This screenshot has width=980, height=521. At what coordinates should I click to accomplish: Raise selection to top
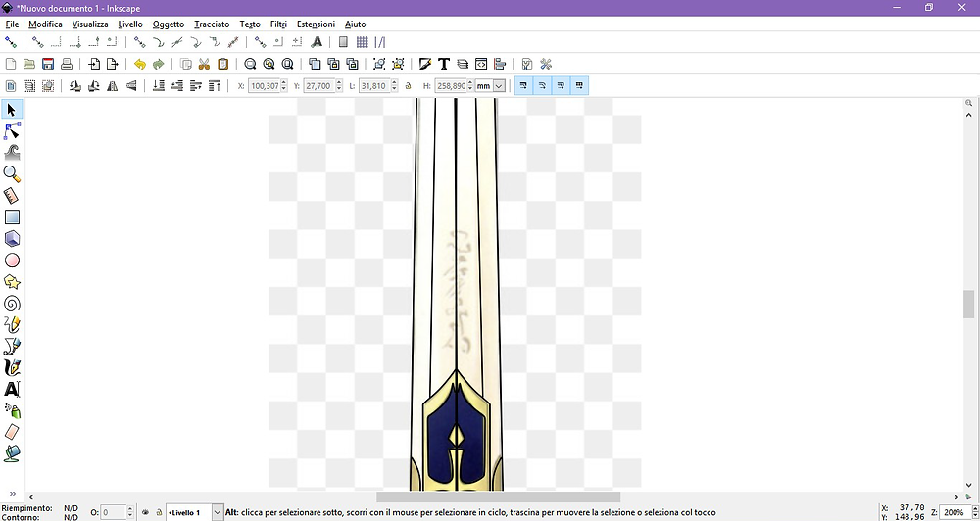[215, 86]
